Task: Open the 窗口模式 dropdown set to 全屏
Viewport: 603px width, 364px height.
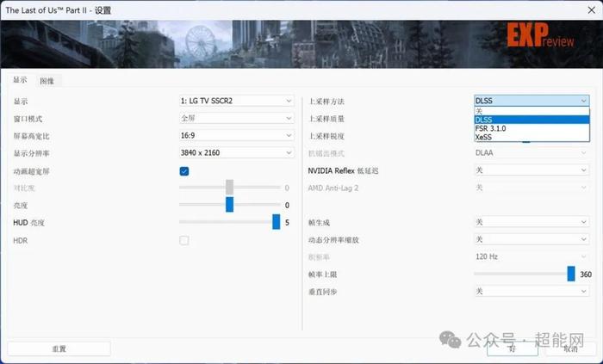Action: click(x=237, y=118)
